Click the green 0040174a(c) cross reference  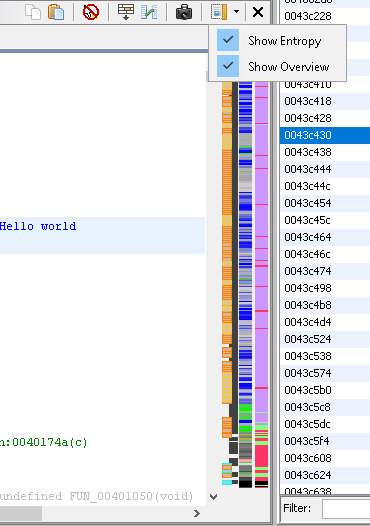[x=49, y=442]
